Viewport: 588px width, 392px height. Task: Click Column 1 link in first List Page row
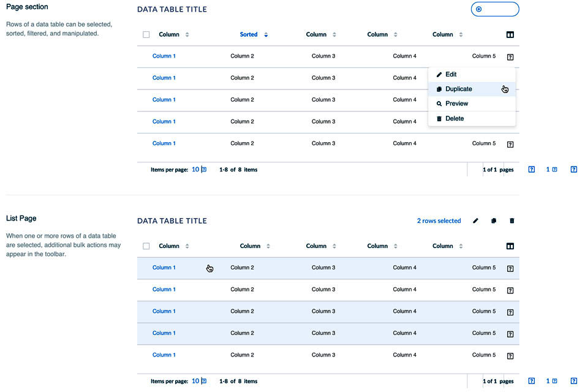[x=164, y=268]
